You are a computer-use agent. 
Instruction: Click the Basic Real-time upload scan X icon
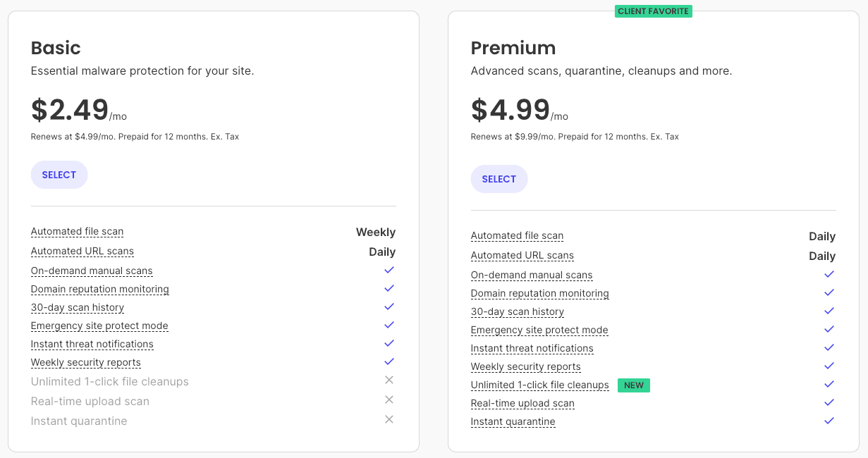(x=389, y=400)
